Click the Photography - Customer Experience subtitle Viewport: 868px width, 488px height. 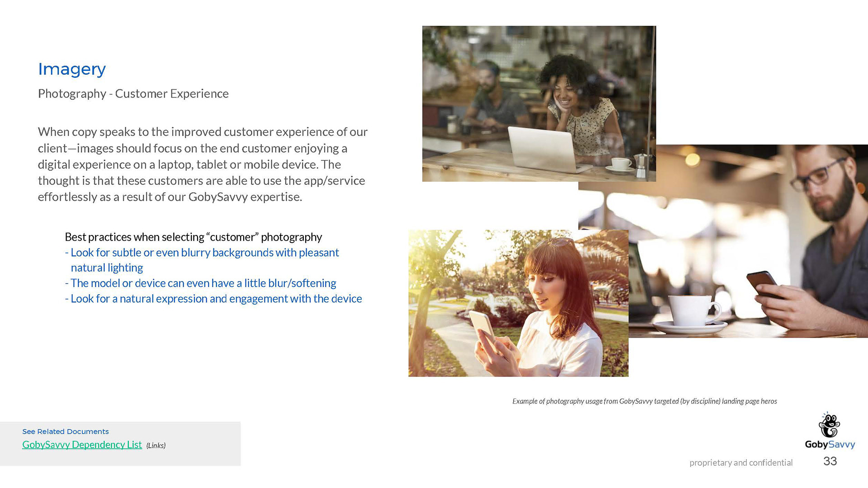(x=133, y=94)
